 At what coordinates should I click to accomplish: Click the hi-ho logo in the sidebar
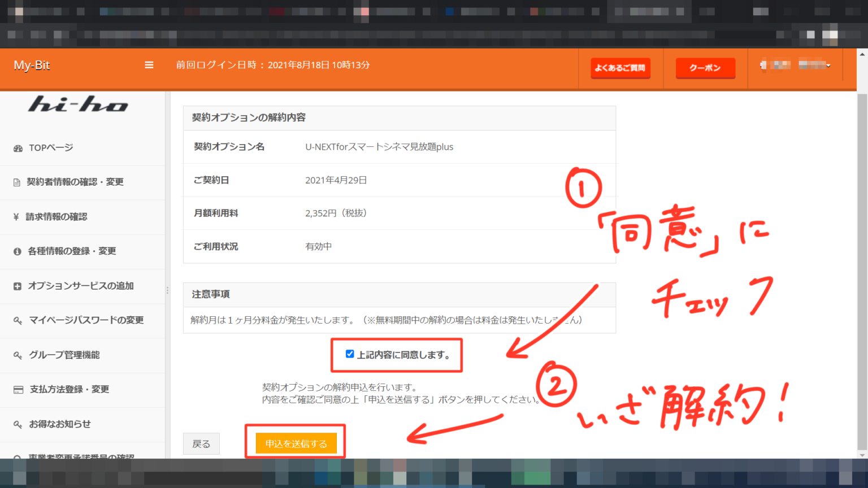point(77,105)
